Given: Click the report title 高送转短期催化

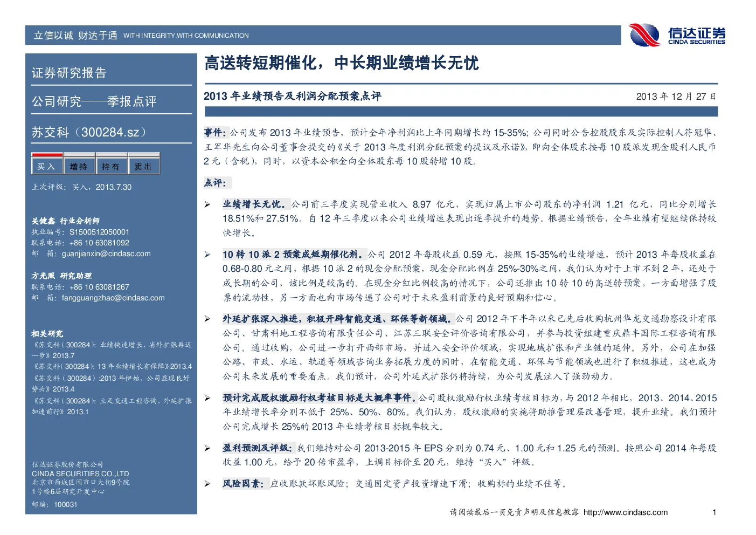Looking at the screenshot, I should (341, 63).
